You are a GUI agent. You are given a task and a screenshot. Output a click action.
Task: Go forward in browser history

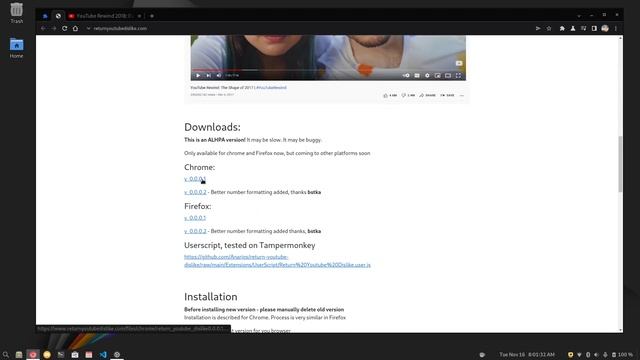54,29
